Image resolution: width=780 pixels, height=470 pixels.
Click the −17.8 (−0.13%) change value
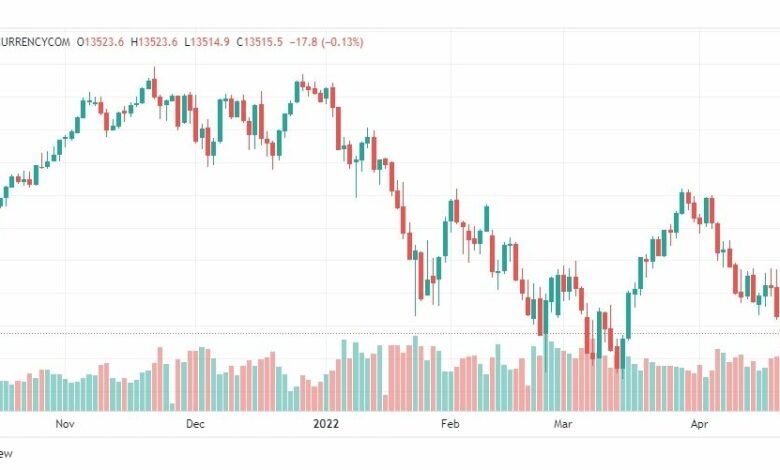click(x=326, y=42)
